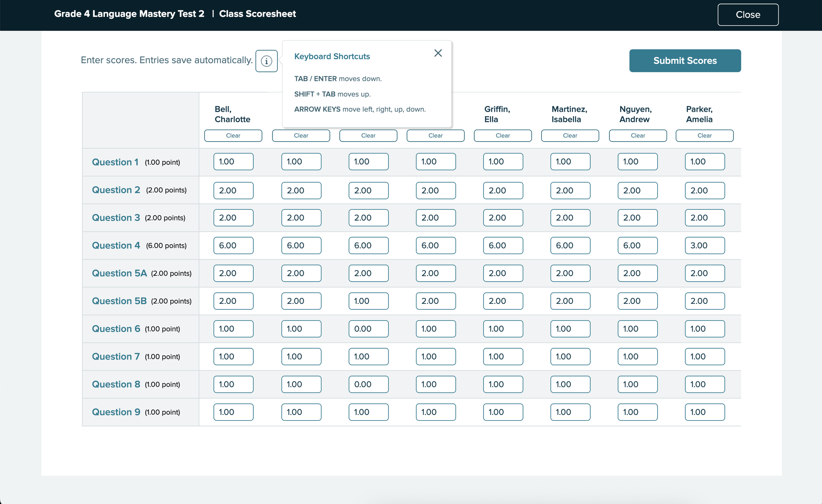Clear Nguyen, Andrew's scores

pyautogui.click(x=638, y=135)
